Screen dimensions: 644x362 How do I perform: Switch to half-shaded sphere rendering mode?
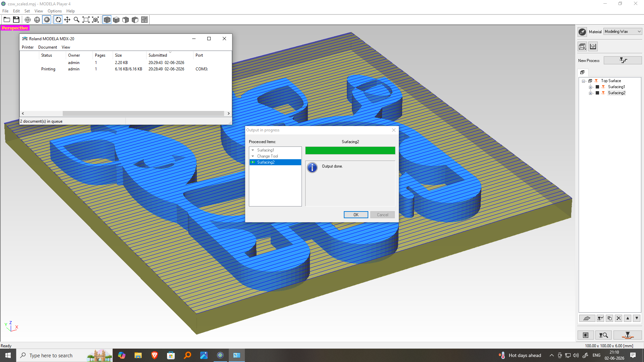click(37, 20)
